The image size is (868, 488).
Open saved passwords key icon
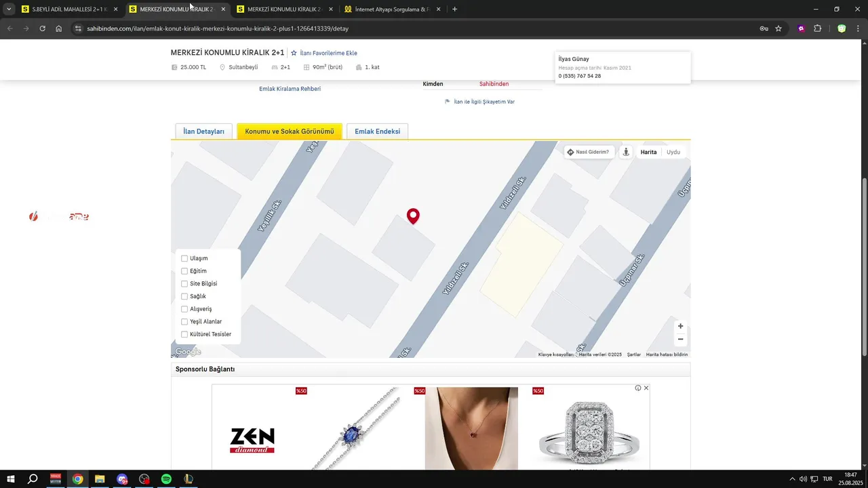click(x=764, y=28)
